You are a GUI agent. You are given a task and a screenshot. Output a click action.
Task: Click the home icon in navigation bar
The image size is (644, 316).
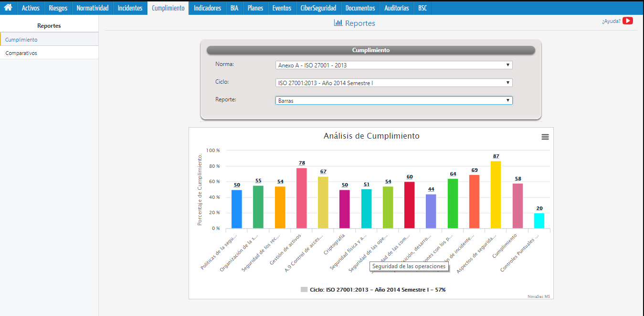[8, 8]
